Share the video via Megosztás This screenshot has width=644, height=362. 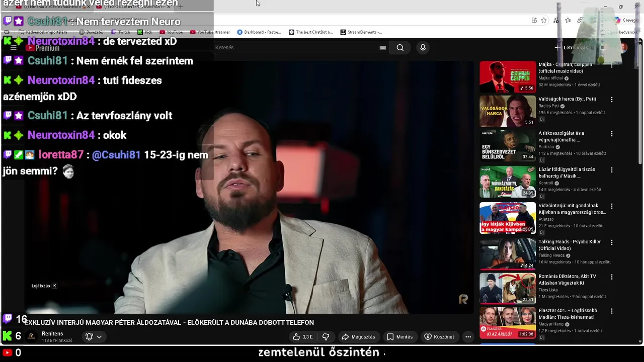click(x=358, y=337)
